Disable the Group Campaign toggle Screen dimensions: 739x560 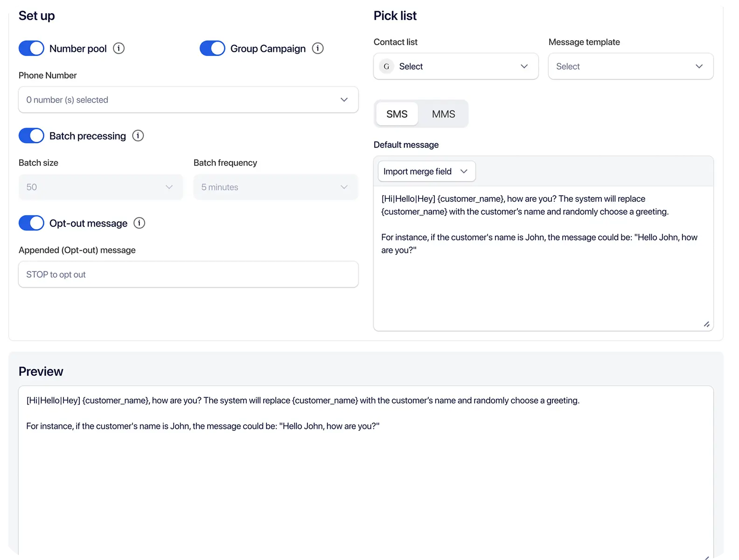point(212,49)
